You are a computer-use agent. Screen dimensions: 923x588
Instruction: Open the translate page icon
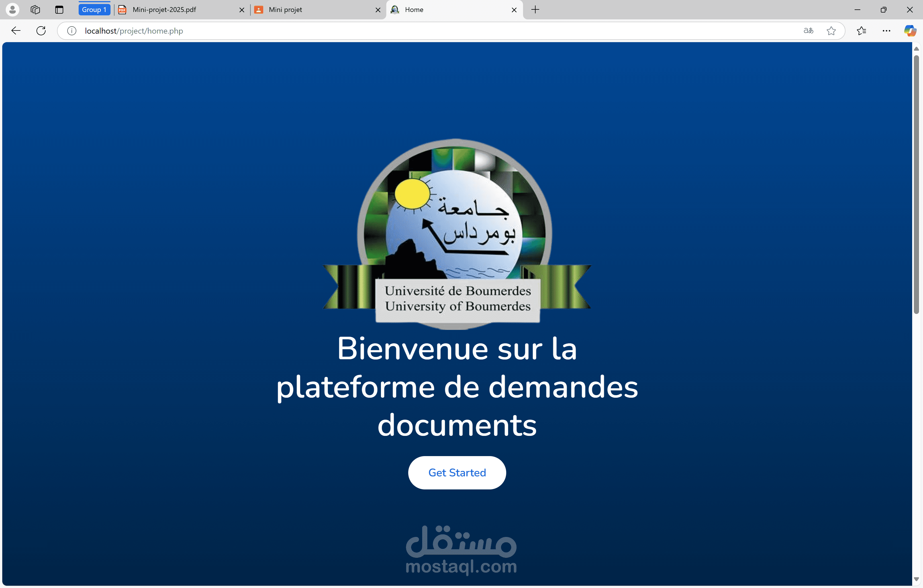click(x=808, y=31)
